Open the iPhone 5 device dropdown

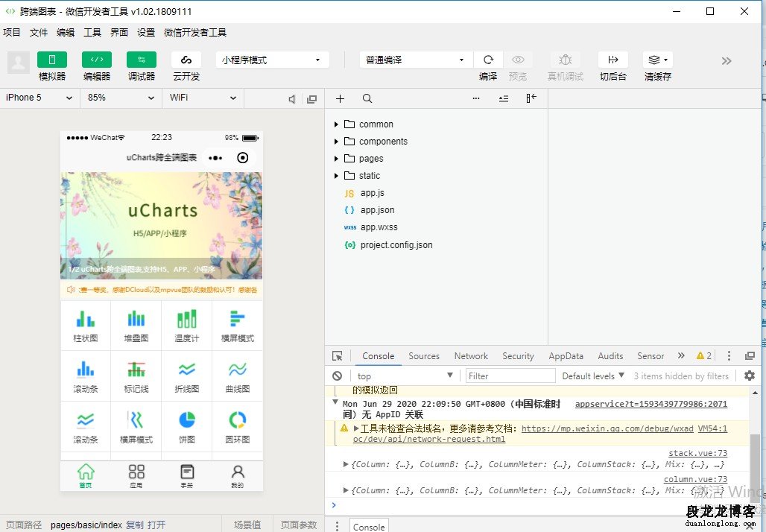click(39, 98)
